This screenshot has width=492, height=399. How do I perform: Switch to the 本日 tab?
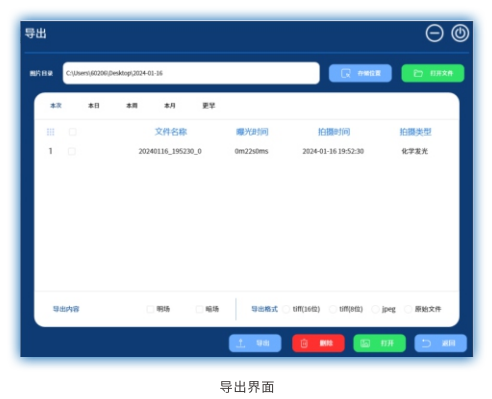94,106
